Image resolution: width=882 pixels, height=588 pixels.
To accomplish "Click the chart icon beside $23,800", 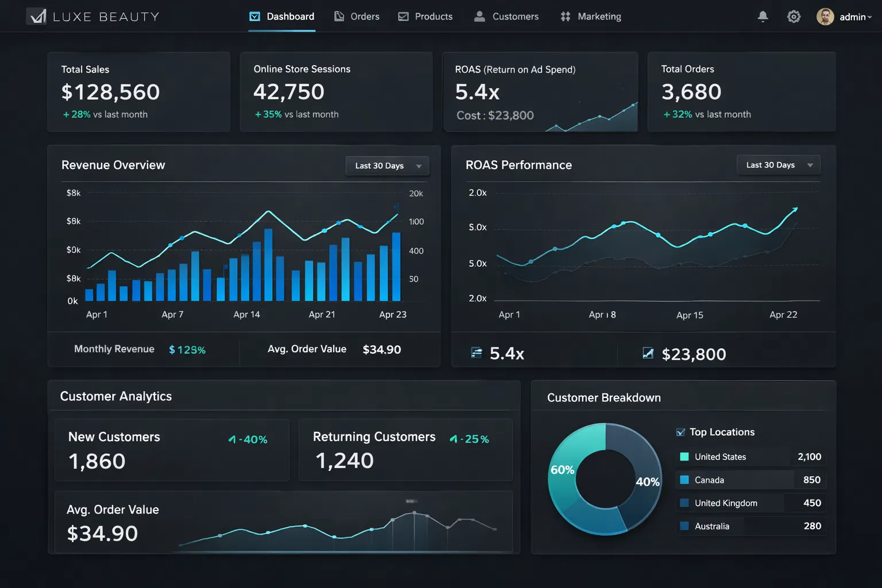I will [648, 353].
